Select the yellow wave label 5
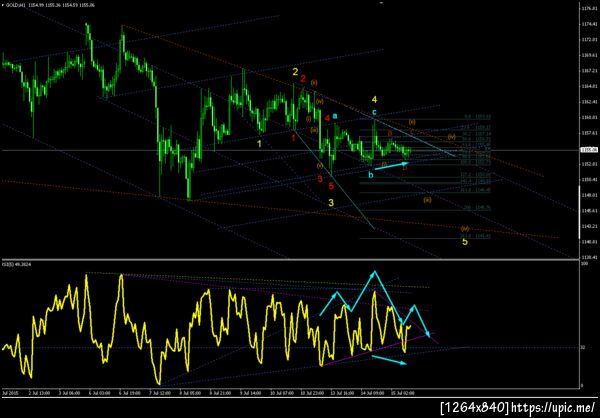The width and height of the screenshot is (600, 418). pyautogui.click(x=465, y=242)
